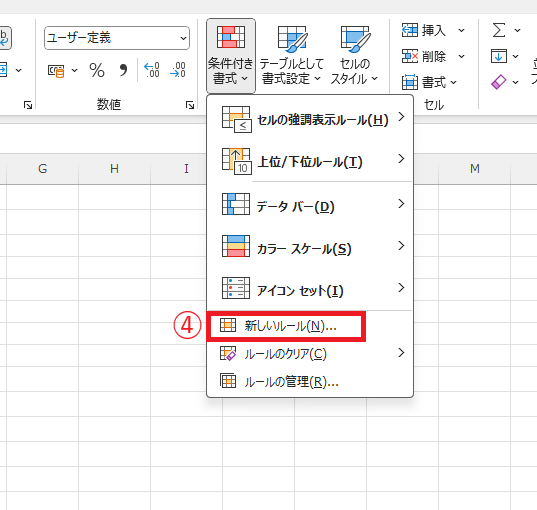Click the セルの強調表示ルール menu icon
Image resolution: width=537 pixels, height=510 pixels.
tap(236, 119)
